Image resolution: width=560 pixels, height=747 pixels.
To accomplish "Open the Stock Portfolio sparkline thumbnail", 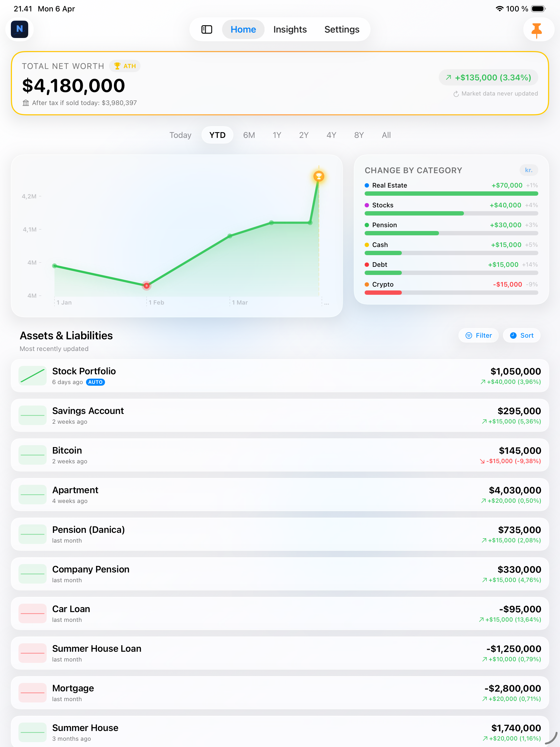I will pos(32,375).
